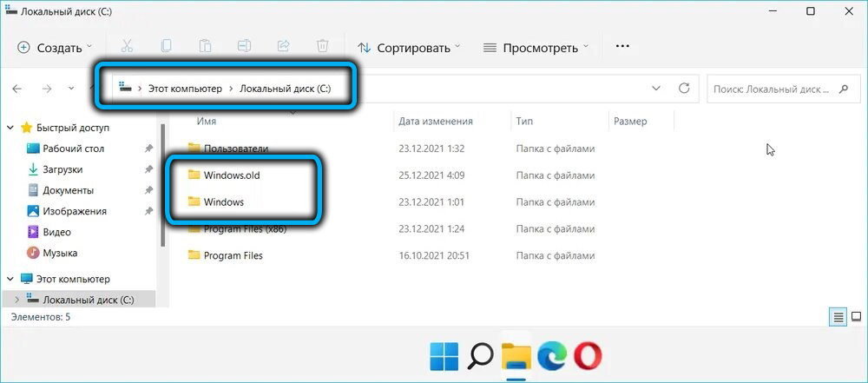The height and width of the screenshot is (383, 868).
Task: Click the Paste clipboard icon
Action: click(x=205, y=47)
